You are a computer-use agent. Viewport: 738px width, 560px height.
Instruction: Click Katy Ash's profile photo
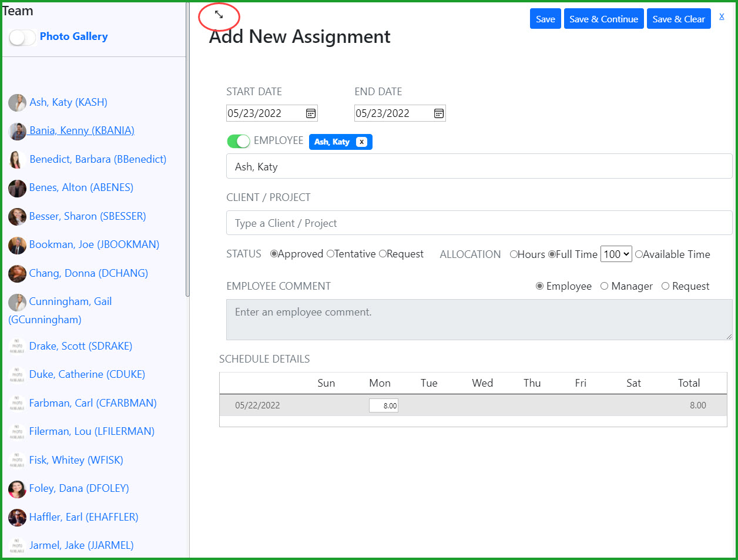tap(17, 103)
